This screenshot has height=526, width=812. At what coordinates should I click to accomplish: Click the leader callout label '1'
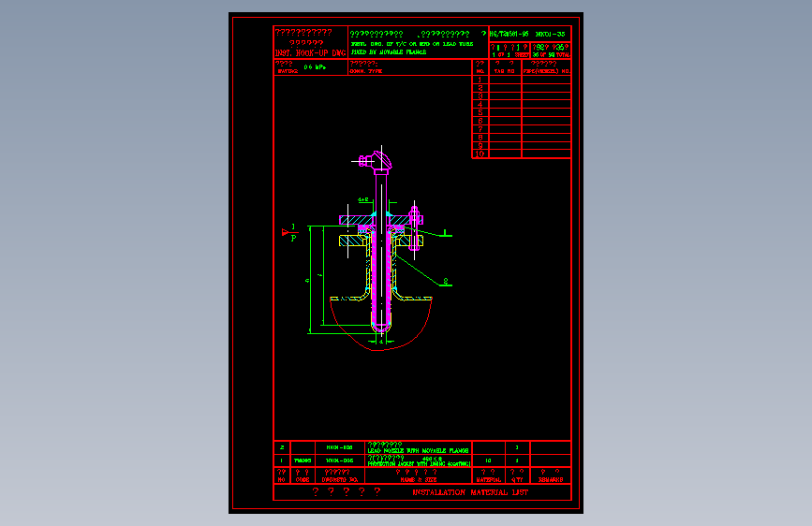click(x=445, y=232)
